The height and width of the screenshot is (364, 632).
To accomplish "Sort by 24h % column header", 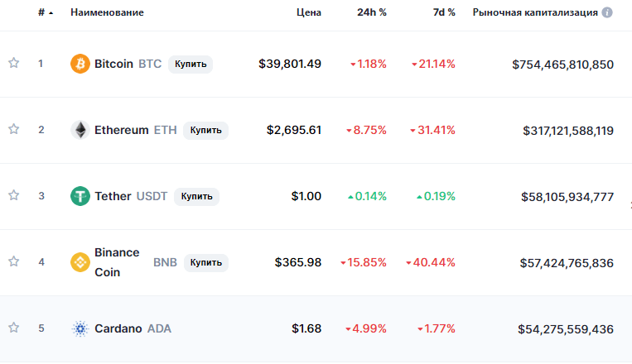I will coord(372,12).
